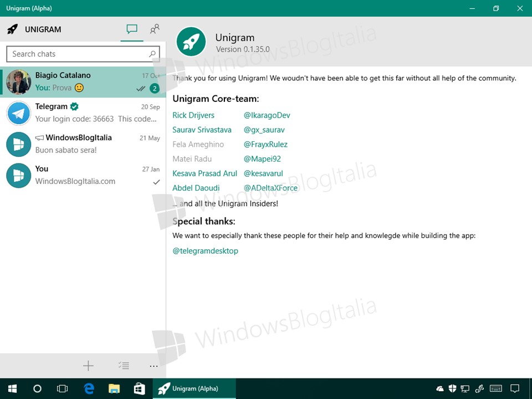Open the touch keyboard tray icon
Screen dimensions: 532x399
click(496, 388)
